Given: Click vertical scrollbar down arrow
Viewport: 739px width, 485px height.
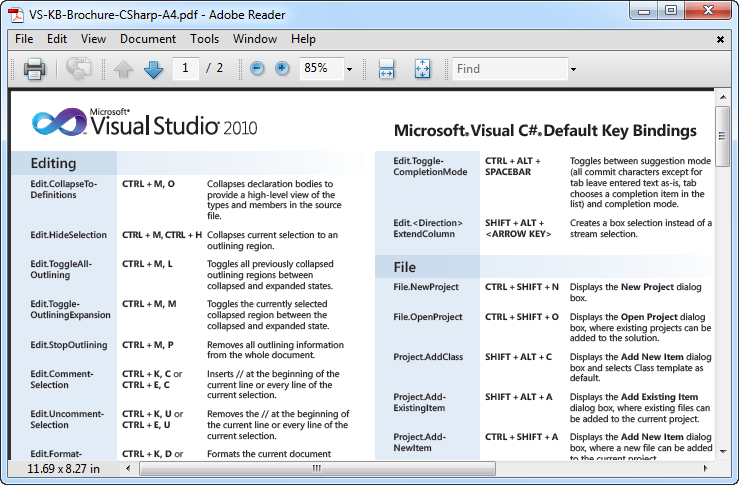Looking at the screenshot, I should point(723,452).
